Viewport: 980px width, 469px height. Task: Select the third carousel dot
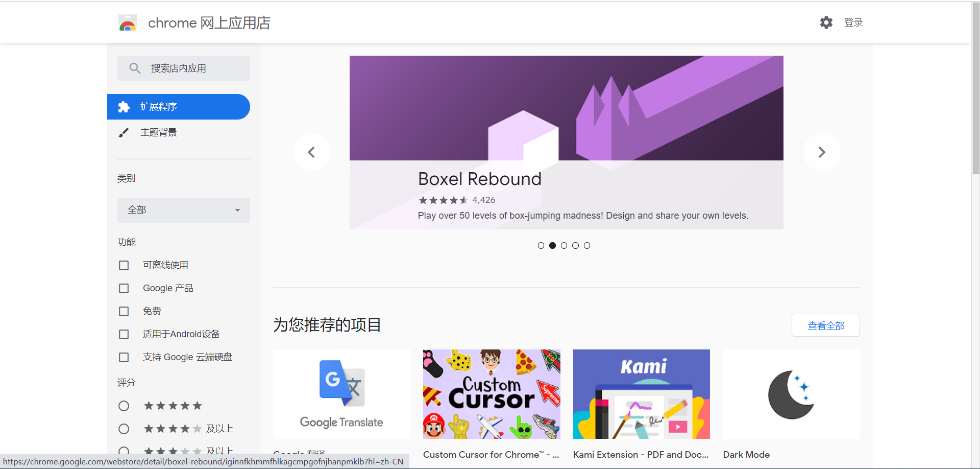click(x=564, y=246)
